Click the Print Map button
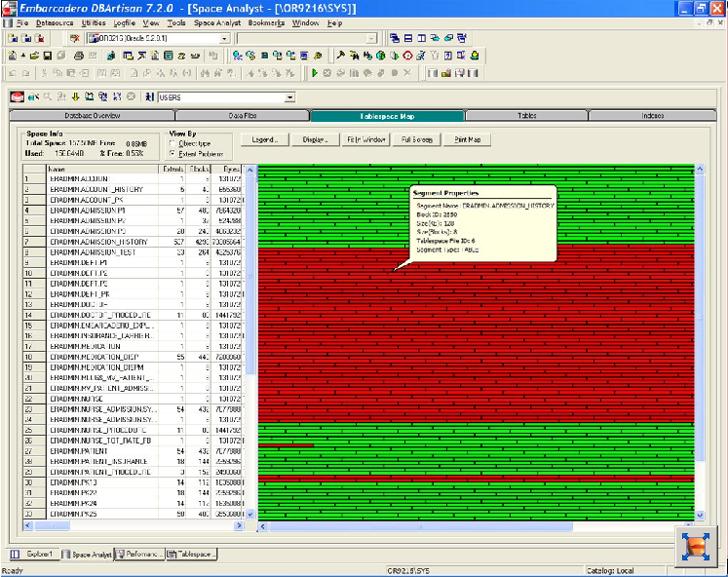 tap(467, 139)
